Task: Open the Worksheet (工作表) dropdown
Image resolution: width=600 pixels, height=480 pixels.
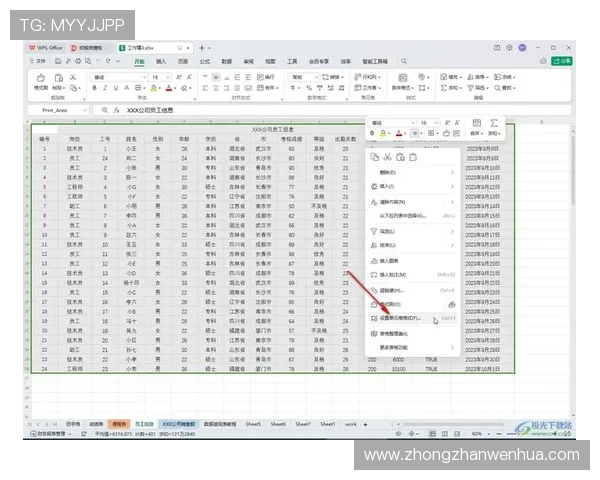Action: [x=368, y=88]
